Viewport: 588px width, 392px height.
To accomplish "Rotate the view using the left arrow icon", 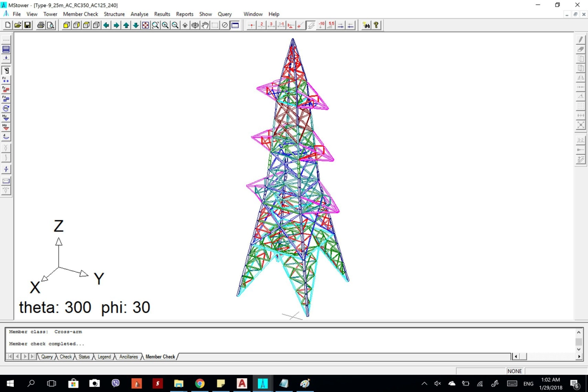I will pyautogui.click(x=106, y=25).
